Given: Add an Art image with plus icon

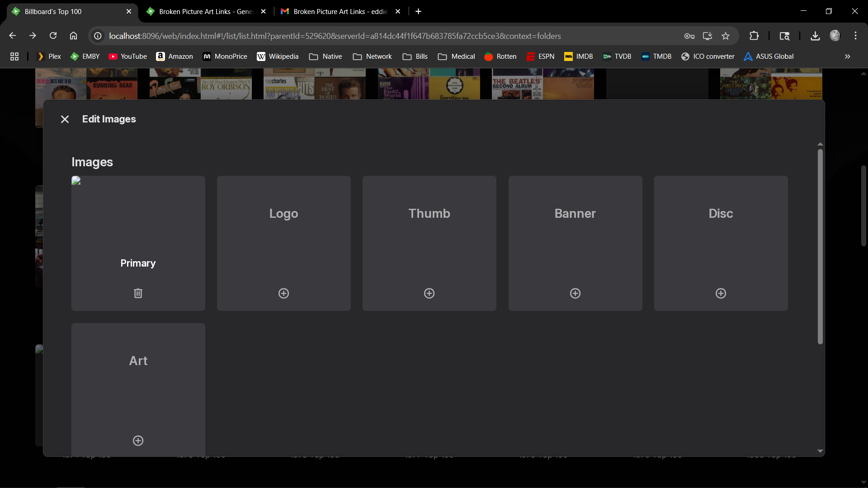Looking at the screenshot, I should click(138, 441).
